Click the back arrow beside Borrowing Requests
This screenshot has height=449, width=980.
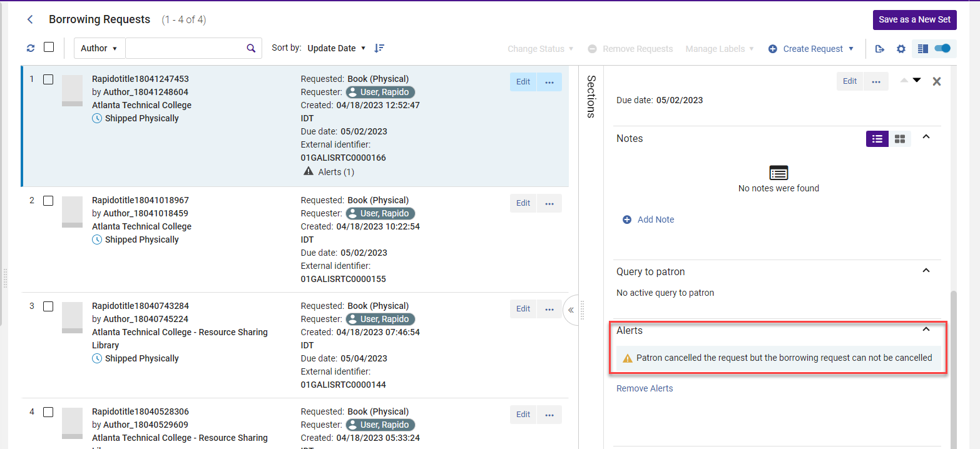click(30, 19)
